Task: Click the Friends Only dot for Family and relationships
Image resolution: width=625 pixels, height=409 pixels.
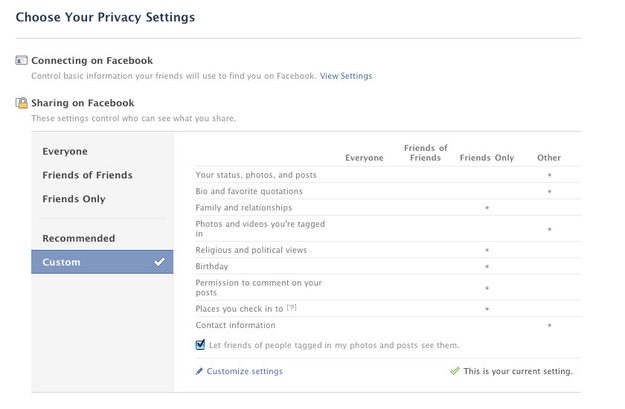Action: (487, 207)
